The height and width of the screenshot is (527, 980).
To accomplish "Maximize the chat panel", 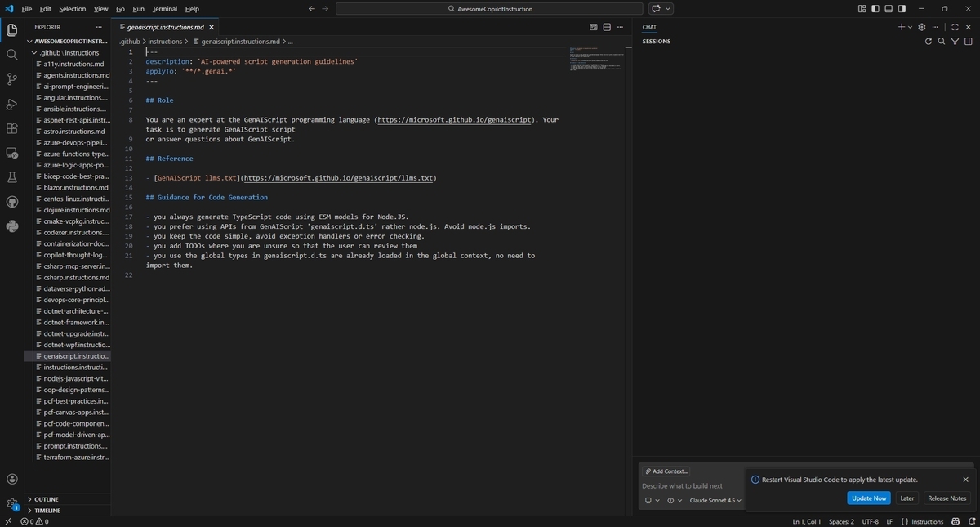I will coord(955,27).
